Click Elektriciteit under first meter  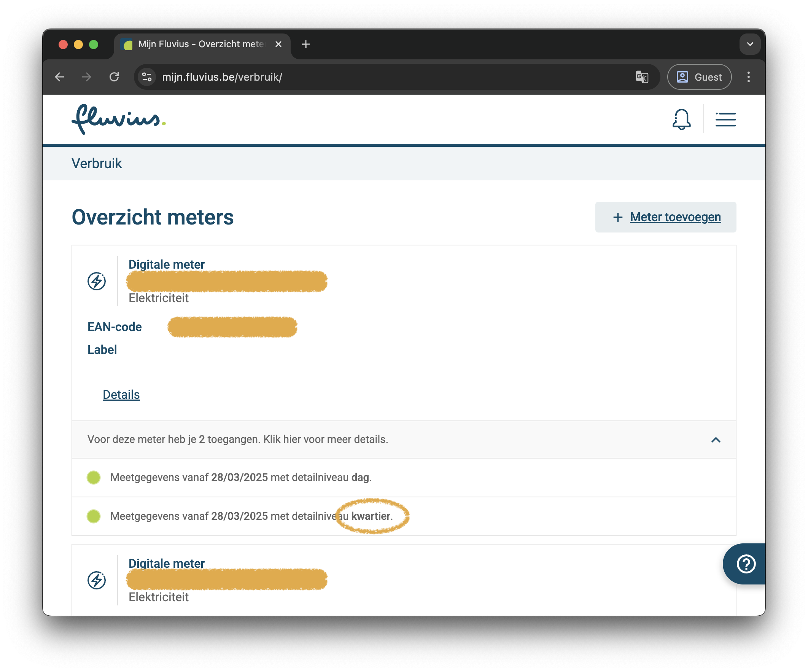coord(159,298)
